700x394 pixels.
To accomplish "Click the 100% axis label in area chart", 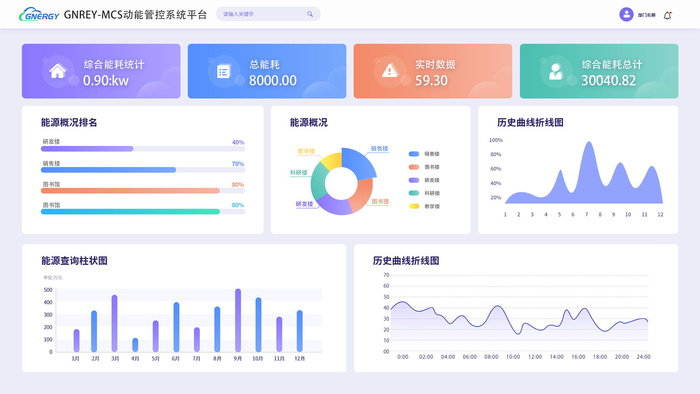I will 496,140.
